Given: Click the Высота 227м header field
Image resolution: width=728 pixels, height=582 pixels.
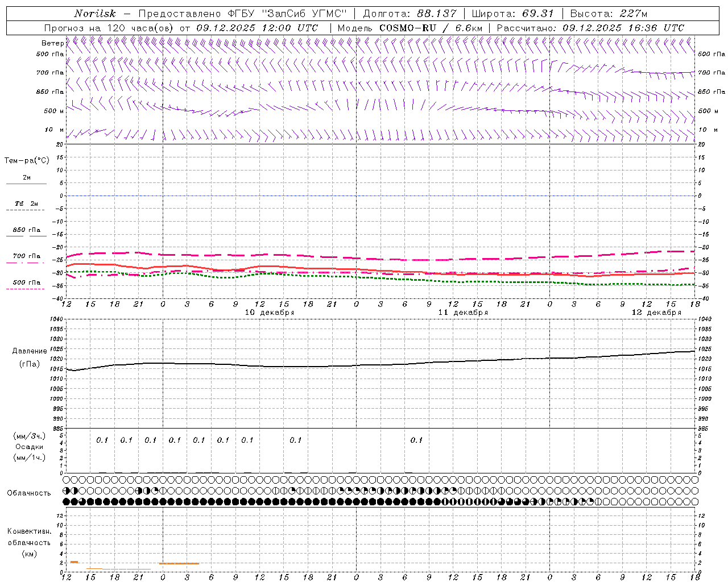Looking at the screenshot, I should (608, 14).
